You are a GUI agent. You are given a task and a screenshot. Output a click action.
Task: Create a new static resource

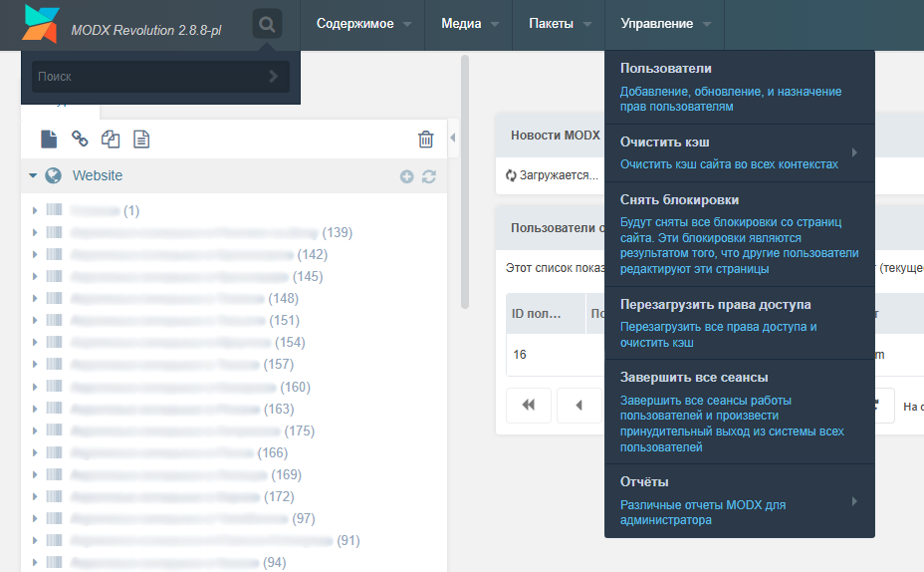point(141,140)
